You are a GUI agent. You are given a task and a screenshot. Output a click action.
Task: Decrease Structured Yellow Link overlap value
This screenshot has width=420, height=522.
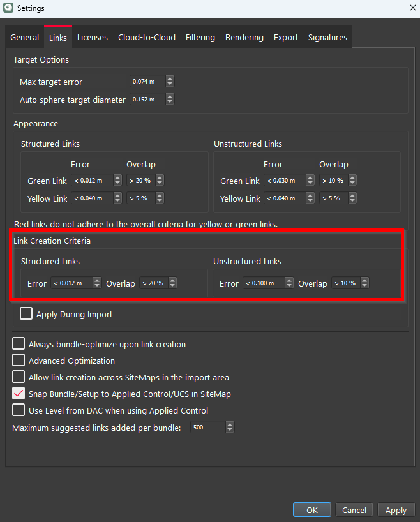click(x=160, y=201)
